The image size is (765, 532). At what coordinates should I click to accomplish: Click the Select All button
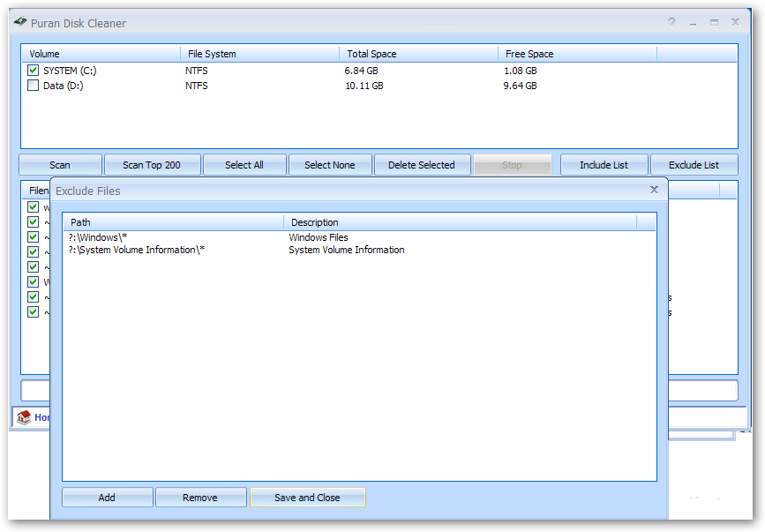click(x=244, y=165)
